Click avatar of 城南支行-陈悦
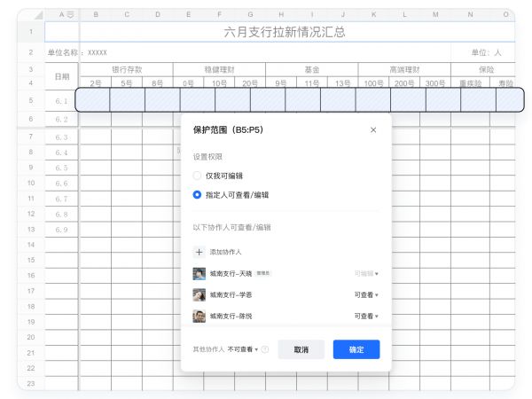 coord(199,316)
